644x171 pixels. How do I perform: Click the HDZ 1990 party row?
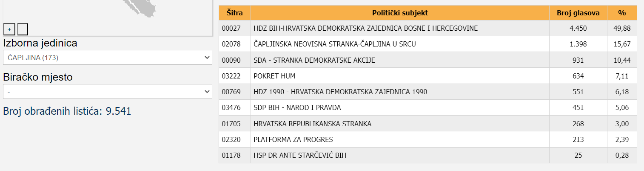pos(340,92)
